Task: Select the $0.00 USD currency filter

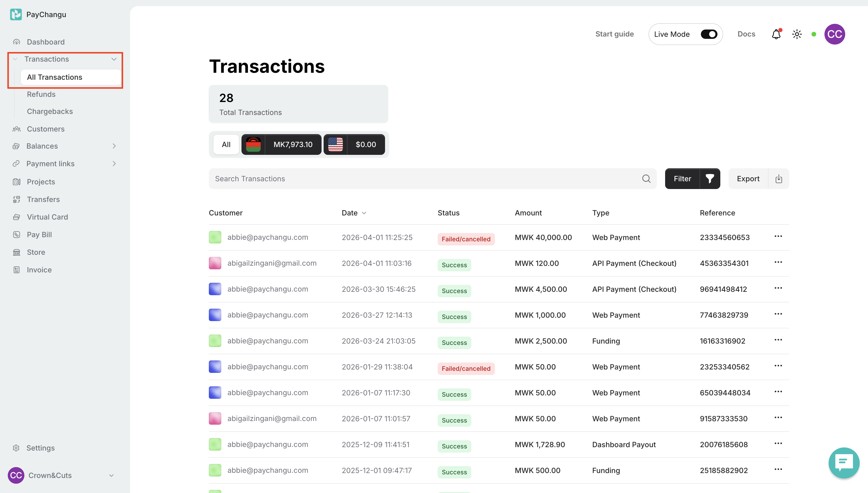Action: click(354, 144)
